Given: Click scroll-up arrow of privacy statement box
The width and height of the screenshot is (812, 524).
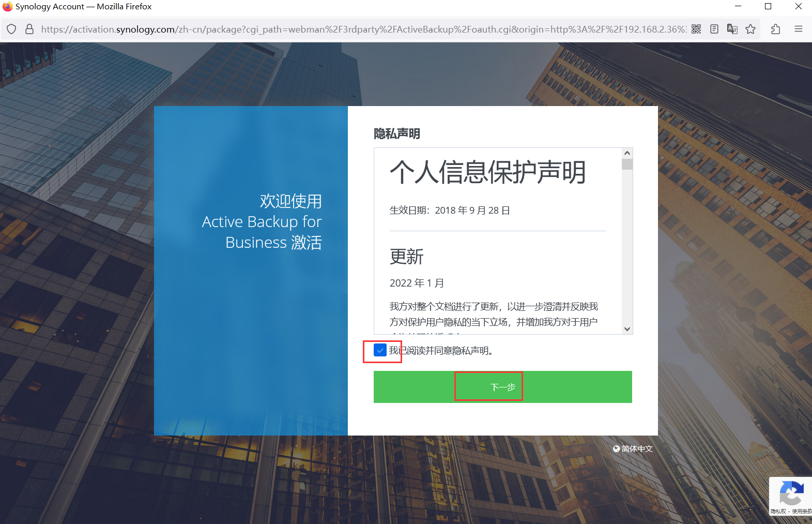Looking at the screenshot, I should point(627,153).
